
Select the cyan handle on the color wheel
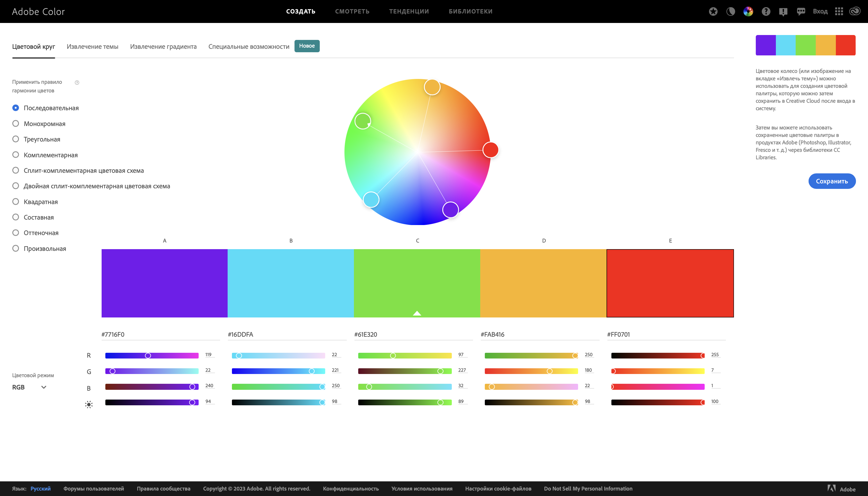pyautogui.click(x=371, y=199)
